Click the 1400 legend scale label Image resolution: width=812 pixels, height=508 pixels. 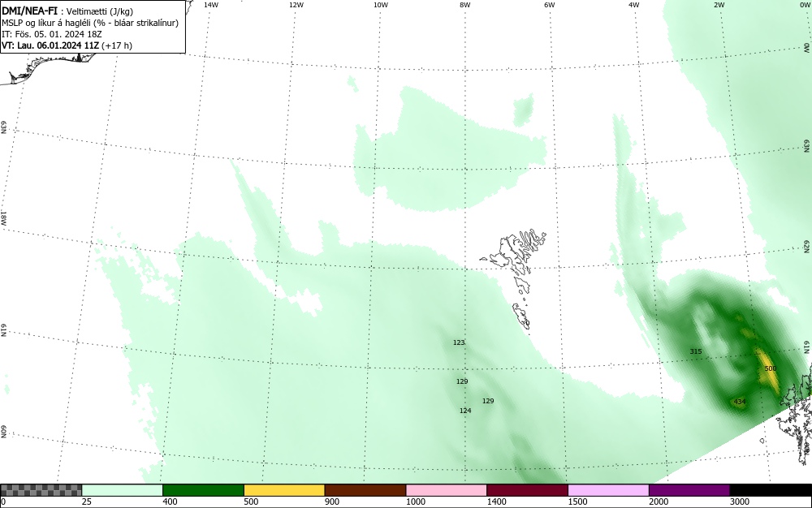(x=497, y=502)
